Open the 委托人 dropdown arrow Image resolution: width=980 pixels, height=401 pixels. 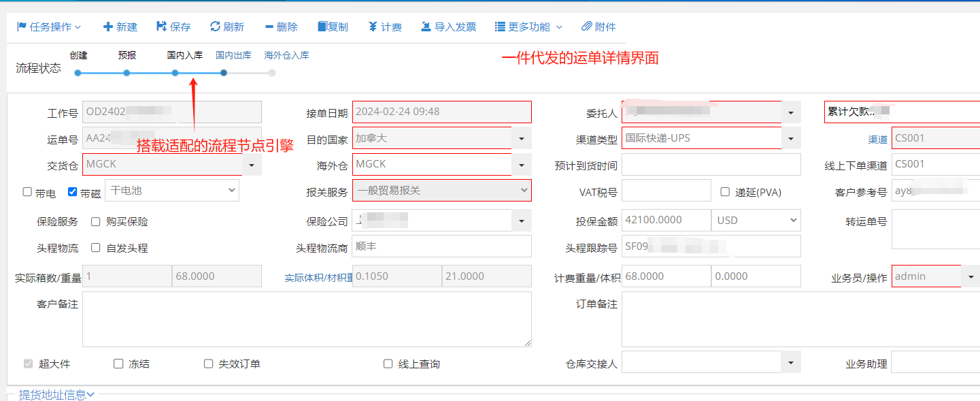(791, 112)
